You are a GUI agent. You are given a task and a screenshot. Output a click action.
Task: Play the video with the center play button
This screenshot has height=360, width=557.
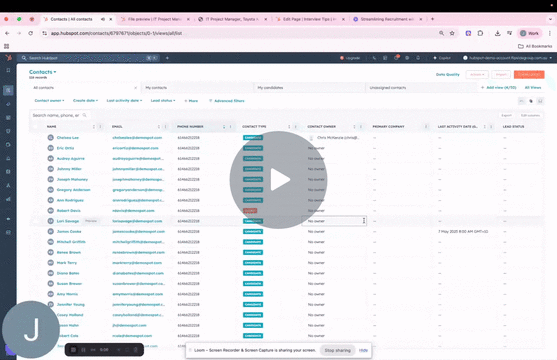click(278, 180)
